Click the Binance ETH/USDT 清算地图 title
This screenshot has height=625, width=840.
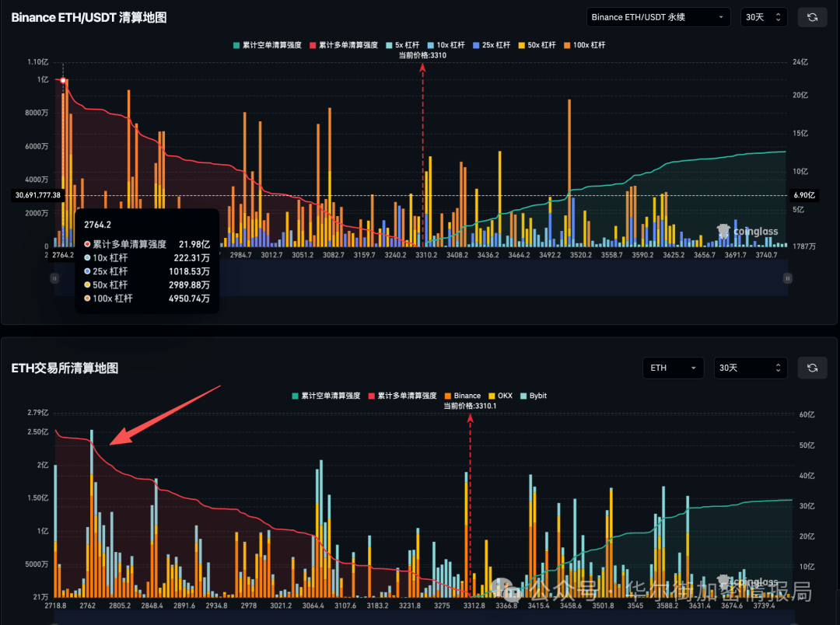click(x=89, y=17)
